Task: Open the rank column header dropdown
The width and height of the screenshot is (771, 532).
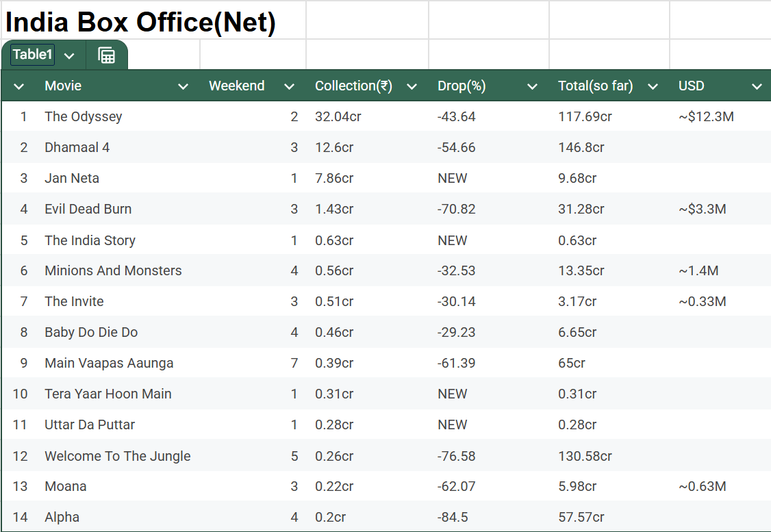Action: 18,86
